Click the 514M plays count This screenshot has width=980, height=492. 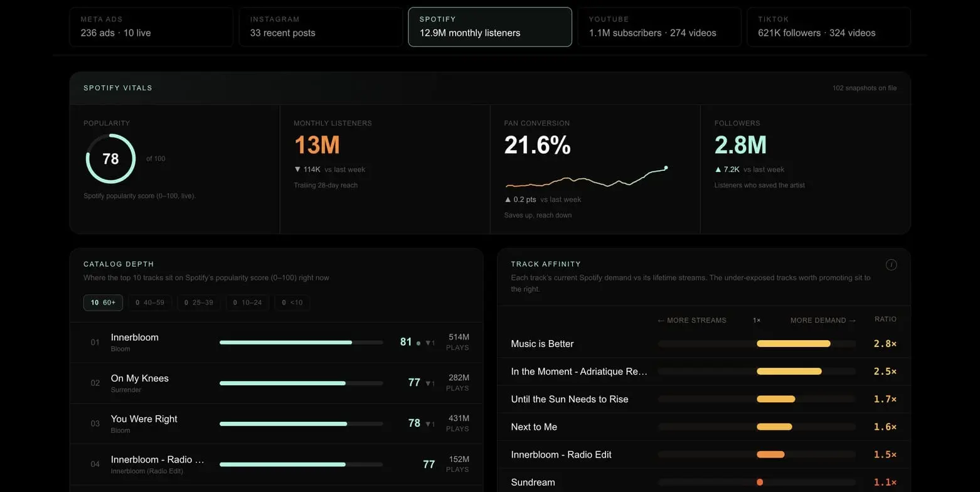[x=459, y=337]
